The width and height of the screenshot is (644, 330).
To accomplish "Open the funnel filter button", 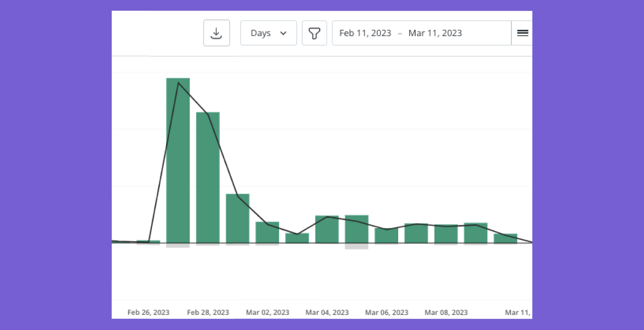I will coord(314,33).
